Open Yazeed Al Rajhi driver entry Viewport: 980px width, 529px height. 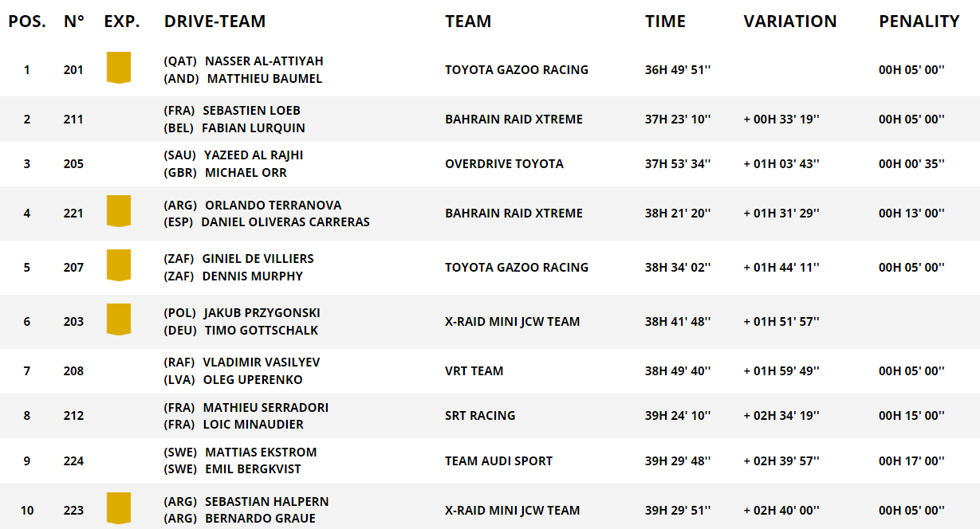[254, 155]
